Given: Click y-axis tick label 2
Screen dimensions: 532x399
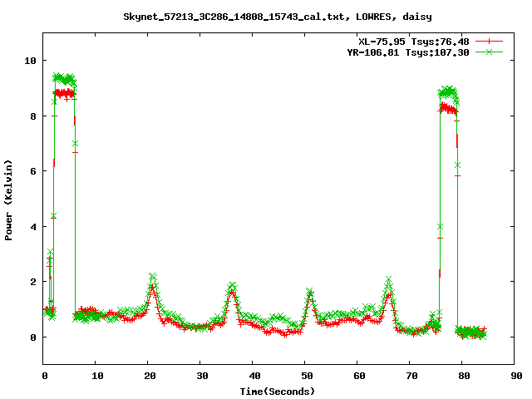Looking at the screenshot, I should pyautogui.click(x=33, y=282).
